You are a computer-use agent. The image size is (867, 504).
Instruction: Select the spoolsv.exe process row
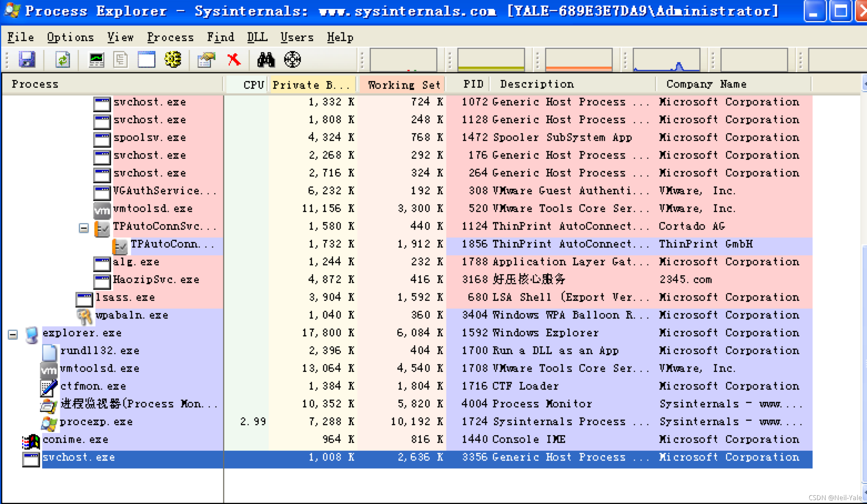(x=452, y=138)
